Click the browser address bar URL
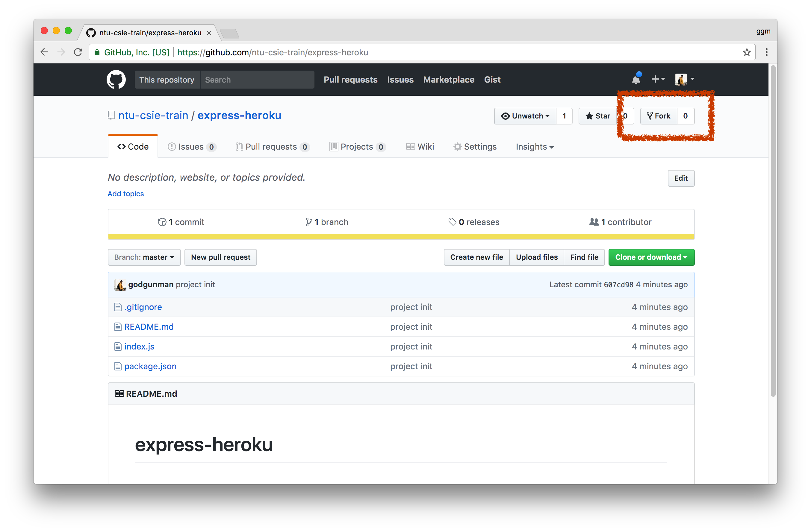 click(x=273, y=52)
